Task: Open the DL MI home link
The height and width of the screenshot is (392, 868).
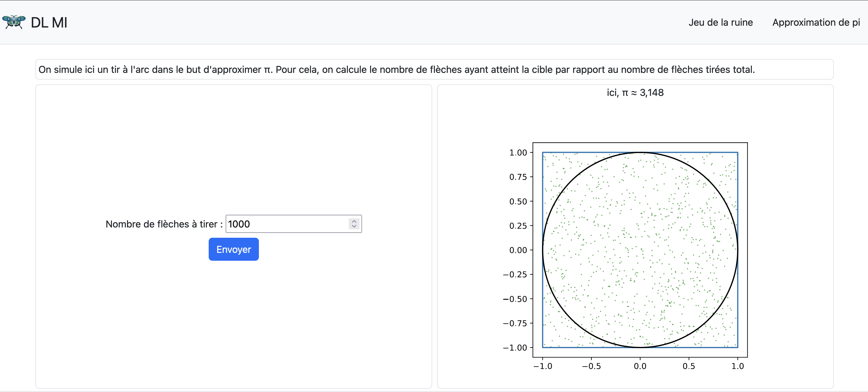Action: coord(49,23)
